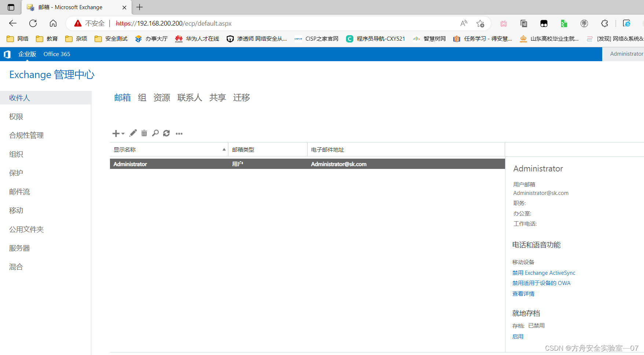Open a new browser tab with plus
Image resolution: width=644 pixels, height=355 pixels.
coord(140,7)
